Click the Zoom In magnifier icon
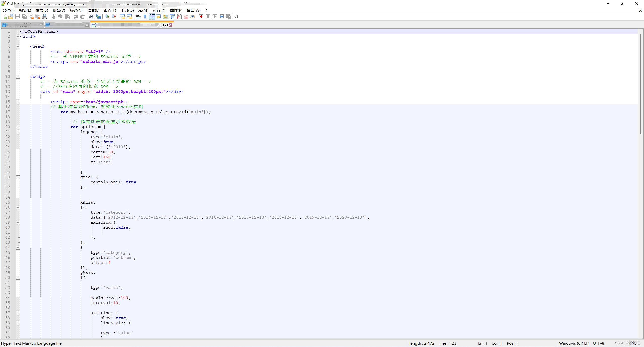Screen dimensions: 644x347 [x=107, y=17]
